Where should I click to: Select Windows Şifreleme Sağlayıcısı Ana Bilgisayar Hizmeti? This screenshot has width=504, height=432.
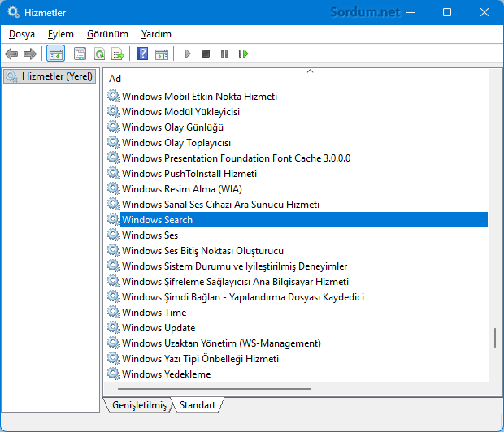235,281
